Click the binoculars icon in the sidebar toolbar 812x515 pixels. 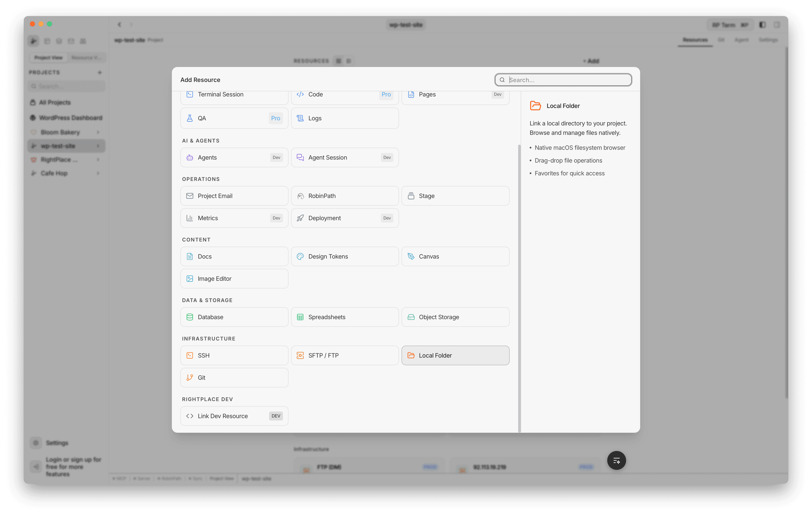click(x=83, y=41)
